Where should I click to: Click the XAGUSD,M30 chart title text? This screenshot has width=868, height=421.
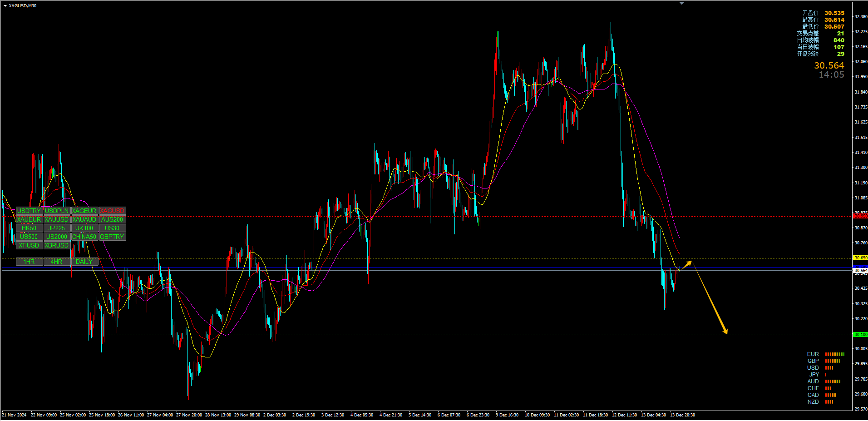click(23, 6)
